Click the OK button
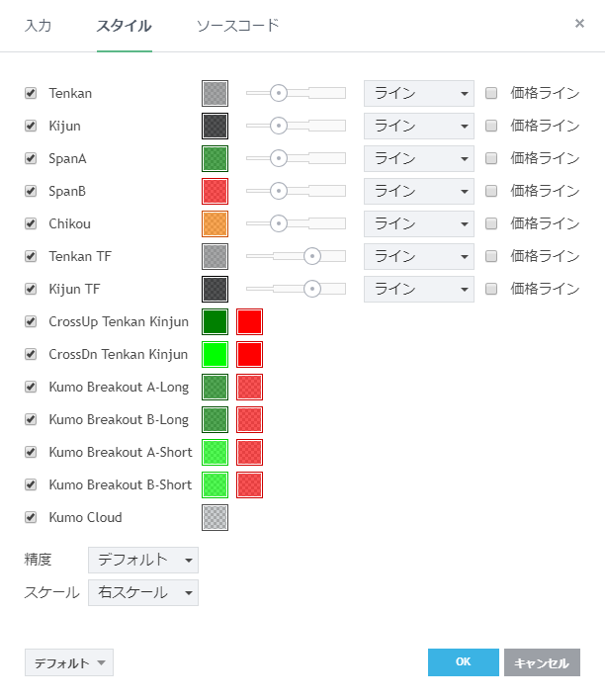The height and width of the screenshot is (700, 605). click(x=463, y=662)
